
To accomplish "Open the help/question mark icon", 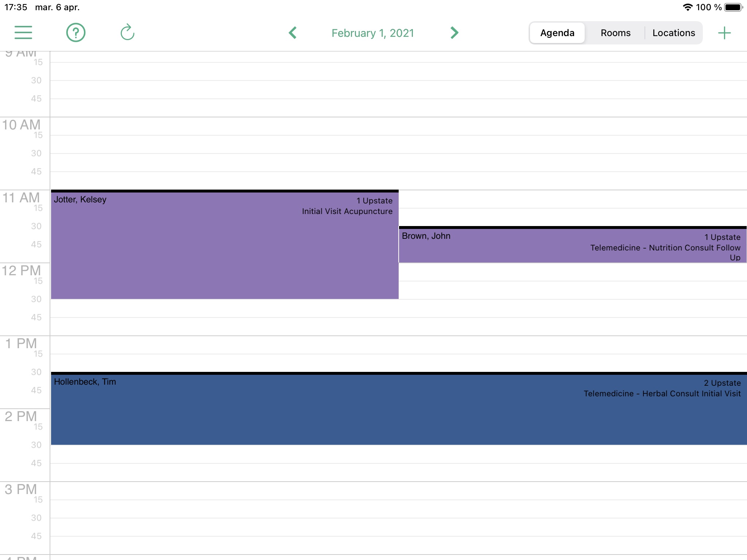I will coord(75,32).
